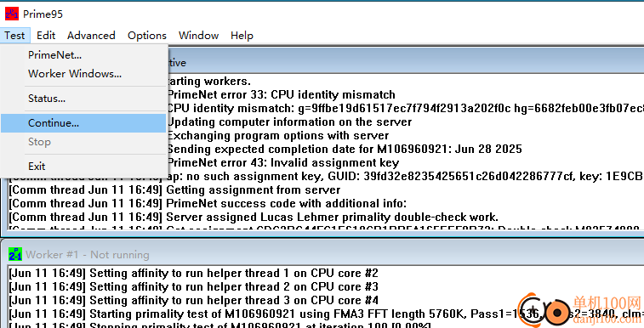This screenshot has width=644, height=328.
Task: Click the 'Getting assignment from server' line
Action: [174, 189]
